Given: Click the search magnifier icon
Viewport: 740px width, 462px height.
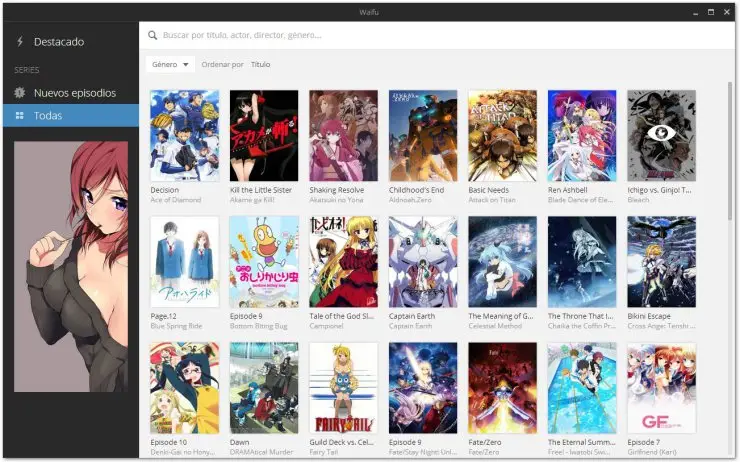Looking at the screenshot, I should [x=152, y=35].
